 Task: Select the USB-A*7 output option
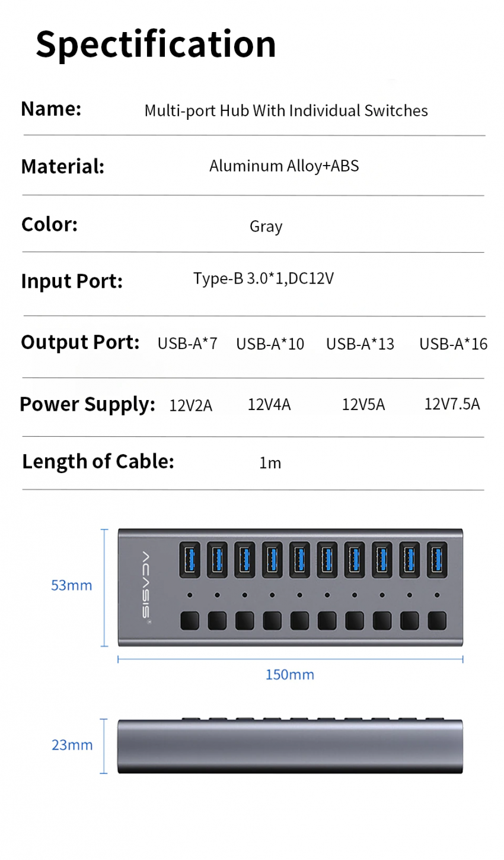[187, 344]
